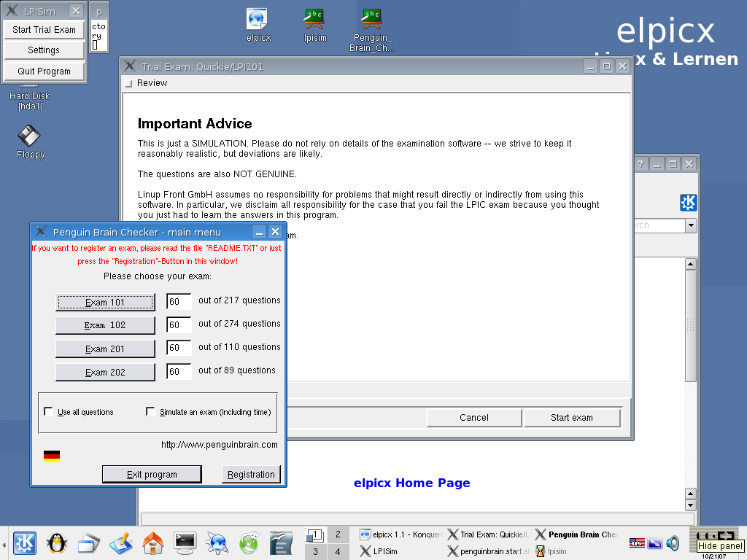Switch to virtual desktop 1
Image resolution: width=747 pixels, height=560 pixels.
tap(315, 534)
